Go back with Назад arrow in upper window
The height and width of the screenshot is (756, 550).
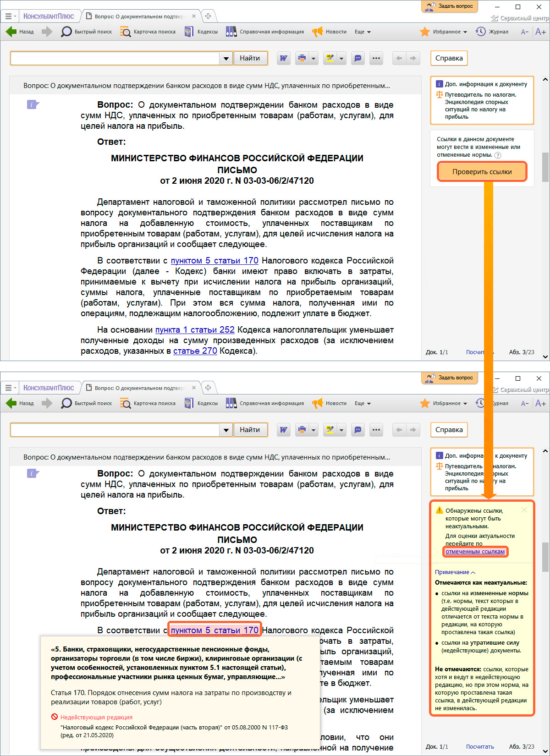point(20,32)
